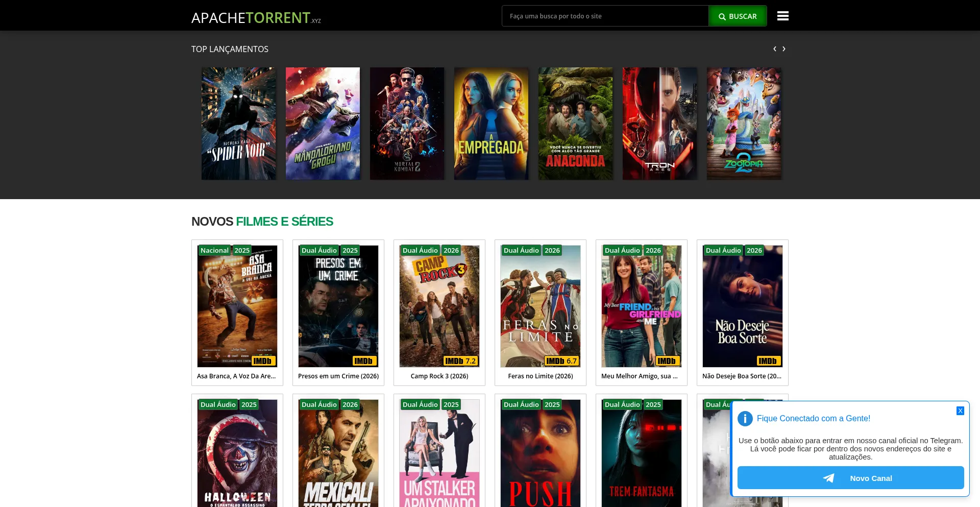The image size is (980, 507).
Task: Open the Anaconda poster
Action: 575,124
